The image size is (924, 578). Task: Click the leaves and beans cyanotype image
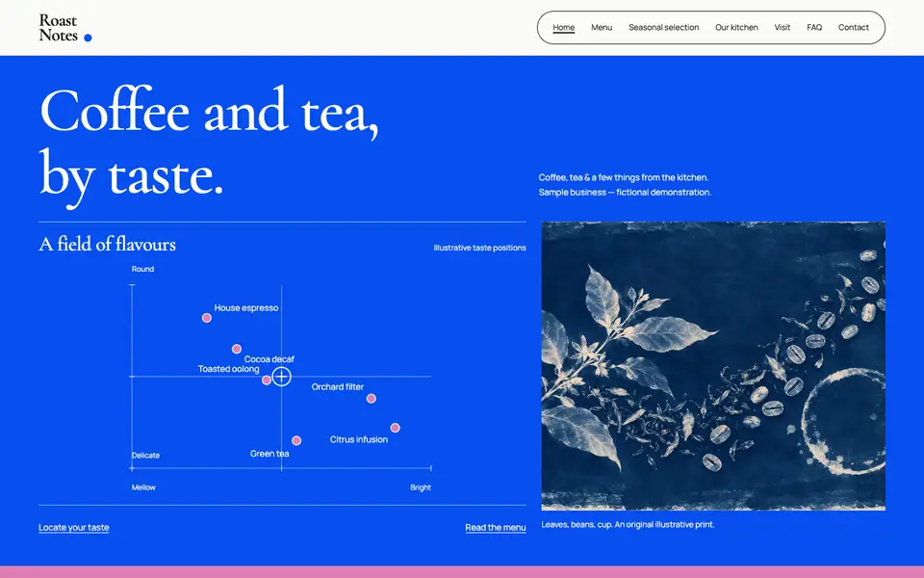click(x=713, y=366)
